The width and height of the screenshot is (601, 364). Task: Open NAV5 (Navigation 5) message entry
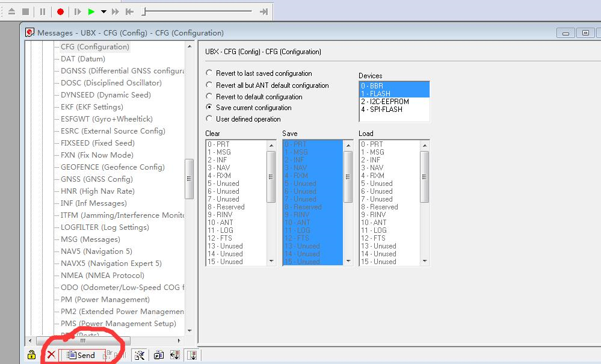[96, 251]
